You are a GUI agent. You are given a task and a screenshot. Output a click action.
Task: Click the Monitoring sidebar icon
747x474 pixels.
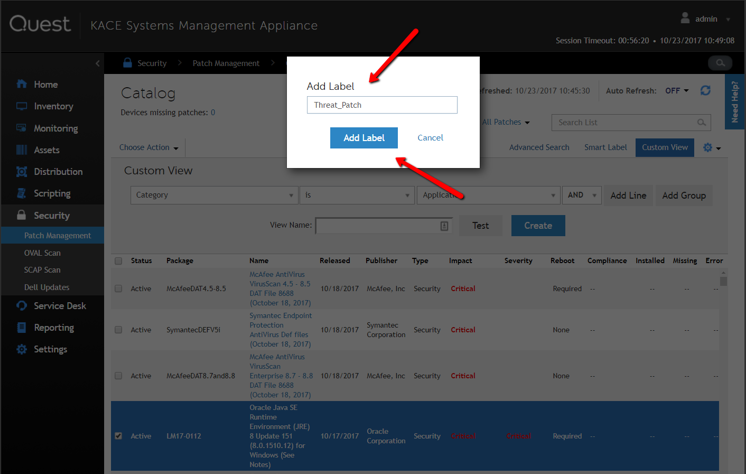[22, 128]
